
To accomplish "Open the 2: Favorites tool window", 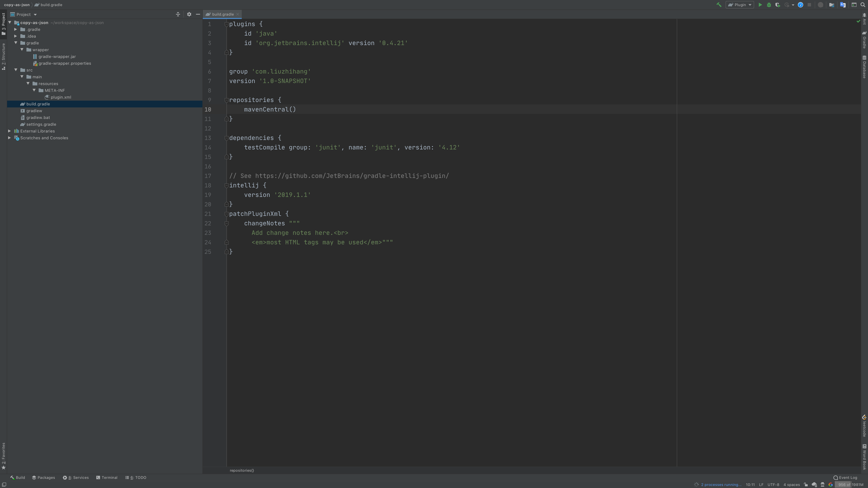I will point(3,456).
